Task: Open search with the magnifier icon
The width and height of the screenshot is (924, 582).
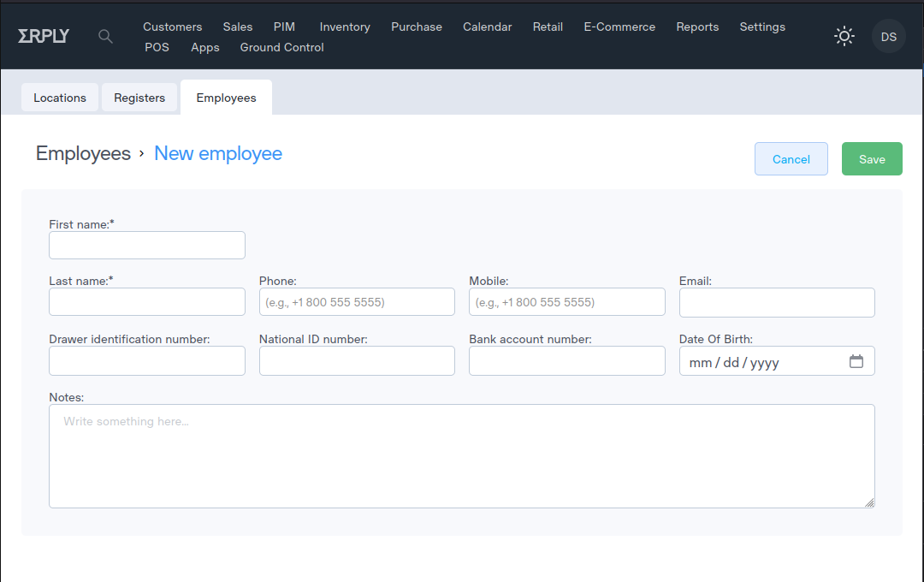Action: point(105,36)
